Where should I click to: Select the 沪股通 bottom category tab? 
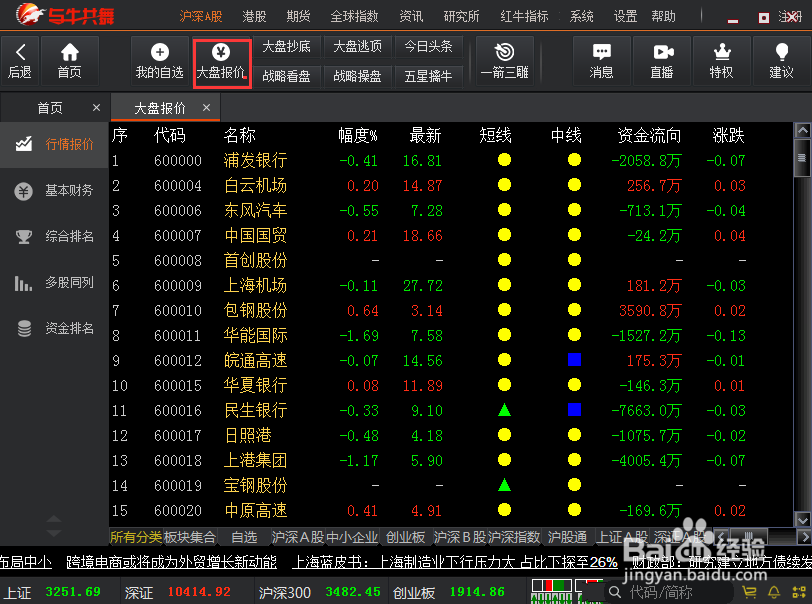(x=568, y=537)
